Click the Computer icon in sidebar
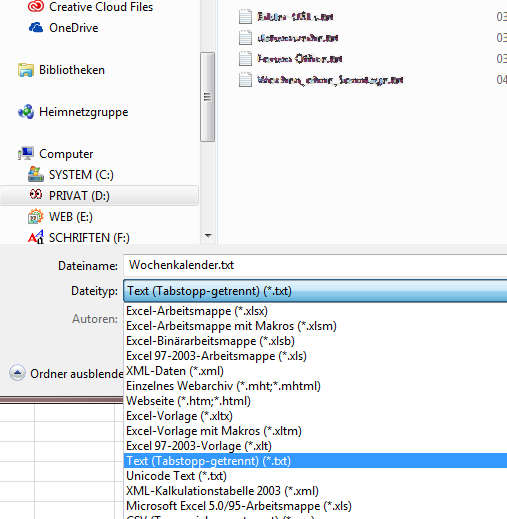This screenshot has width=507, height=519. [26, 154]
